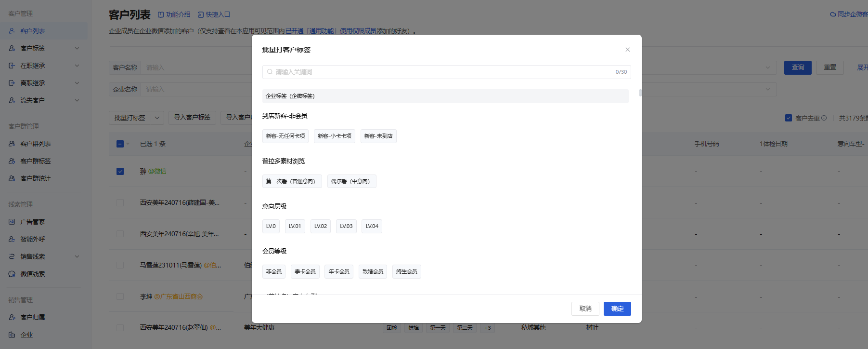Select the 新客-未到店 tag
868x349 pixels.
click(x=378, y=136)
